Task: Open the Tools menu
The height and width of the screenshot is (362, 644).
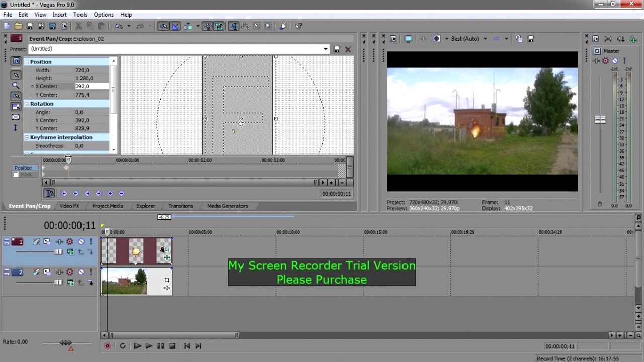Action: [80, 15]
